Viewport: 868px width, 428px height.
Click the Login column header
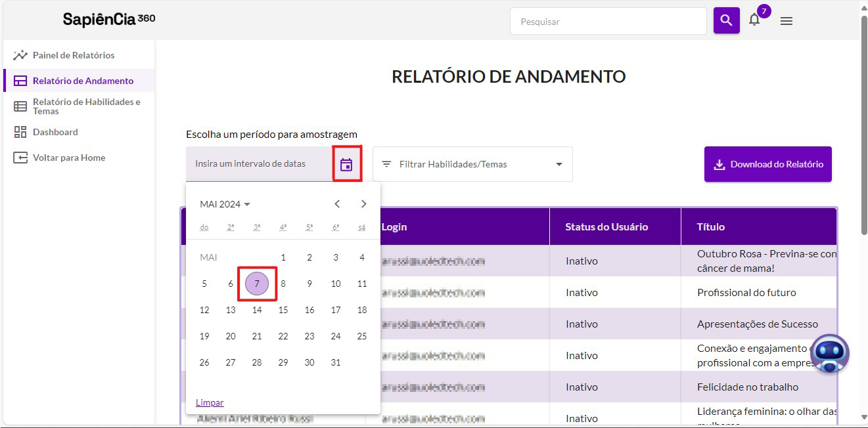(464, 226)
